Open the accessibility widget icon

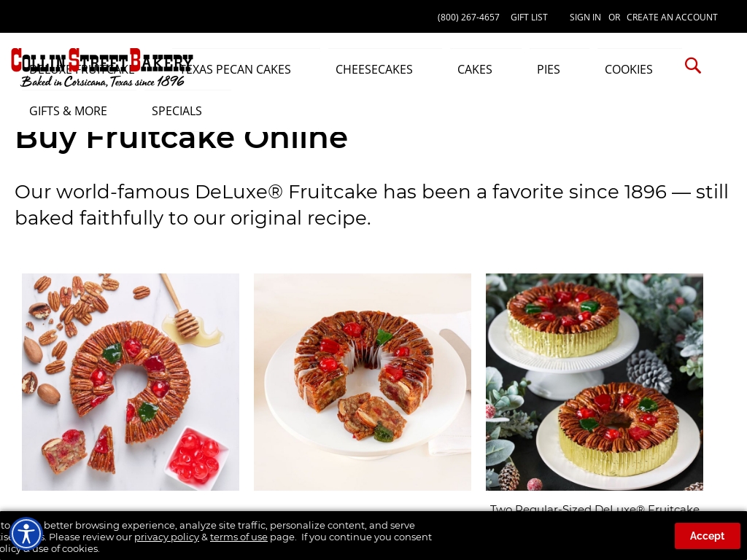tap(26, 533)
